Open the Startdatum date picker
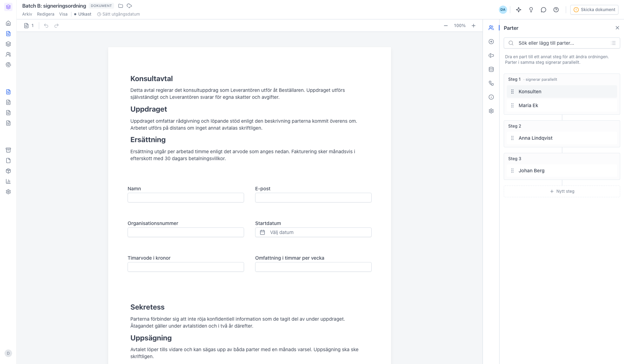This screenshot has width=624, height=364. pos(313,232)
